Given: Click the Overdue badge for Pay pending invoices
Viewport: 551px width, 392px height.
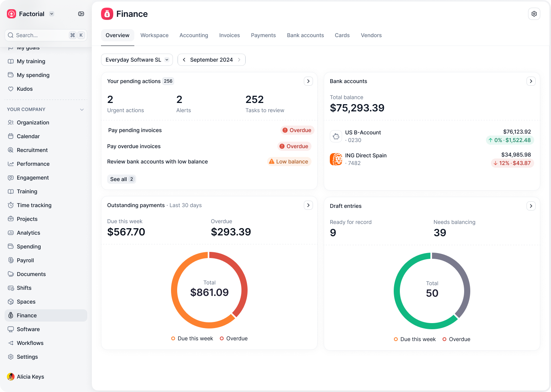Looking at the screenshot, I should (x=297, y=130).
